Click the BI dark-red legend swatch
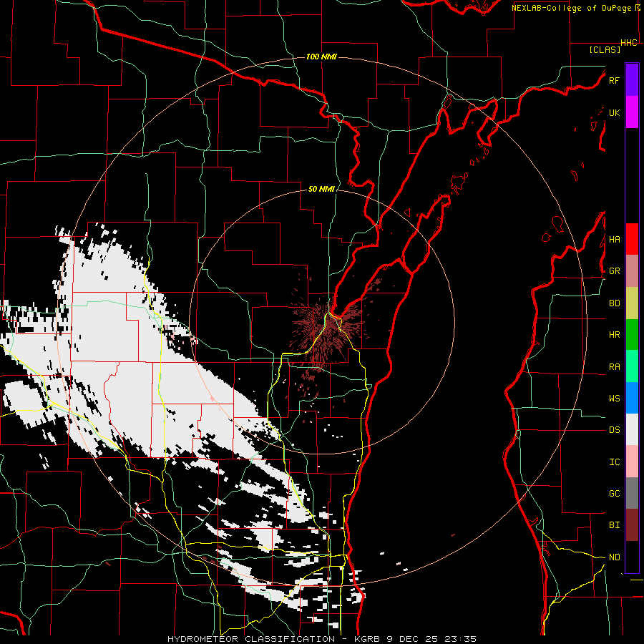Image resolution: width=644 pixels, height=644 pixels. (632, 525)
